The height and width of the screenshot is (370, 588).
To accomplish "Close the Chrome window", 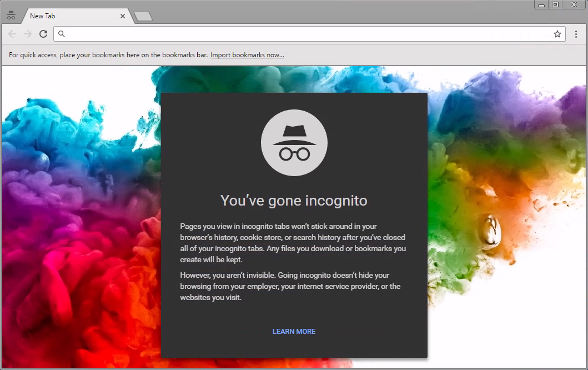I will pos(574,4).
